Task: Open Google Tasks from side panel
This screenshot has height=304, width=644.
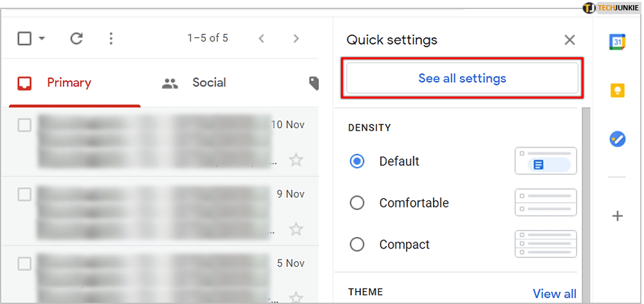Action: coord(618,138)
